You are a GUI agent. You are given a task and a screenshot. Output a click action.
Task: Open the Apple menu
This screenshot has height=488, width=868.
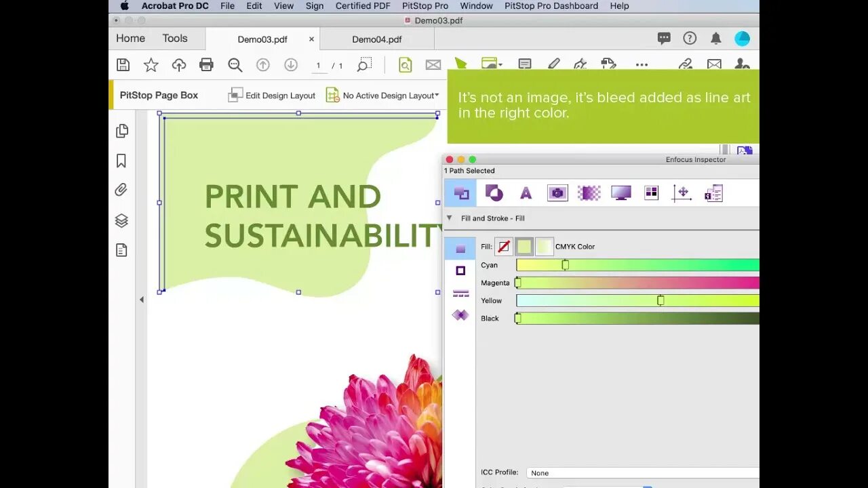tap(124, 6)
